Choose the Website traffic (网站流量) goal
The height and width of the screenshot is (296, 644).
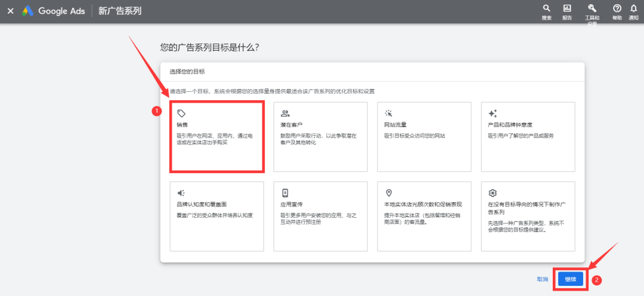[424, 137]
